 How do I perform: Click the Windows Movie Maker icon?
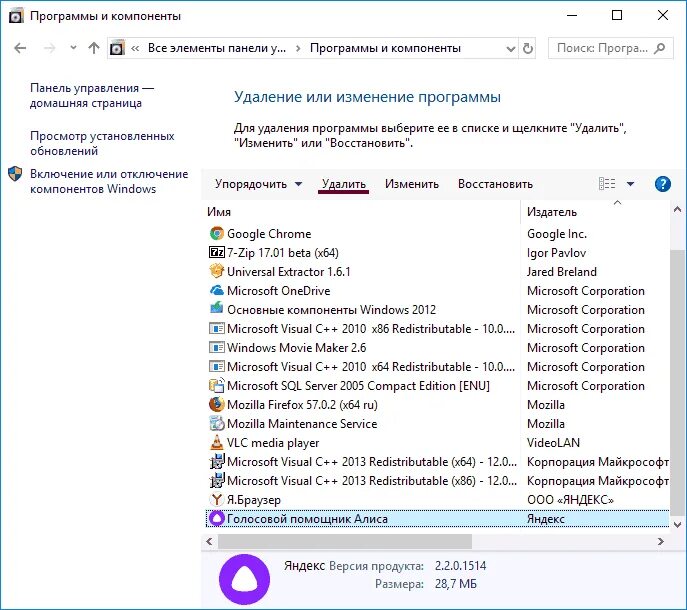click(x=216, y=348)
